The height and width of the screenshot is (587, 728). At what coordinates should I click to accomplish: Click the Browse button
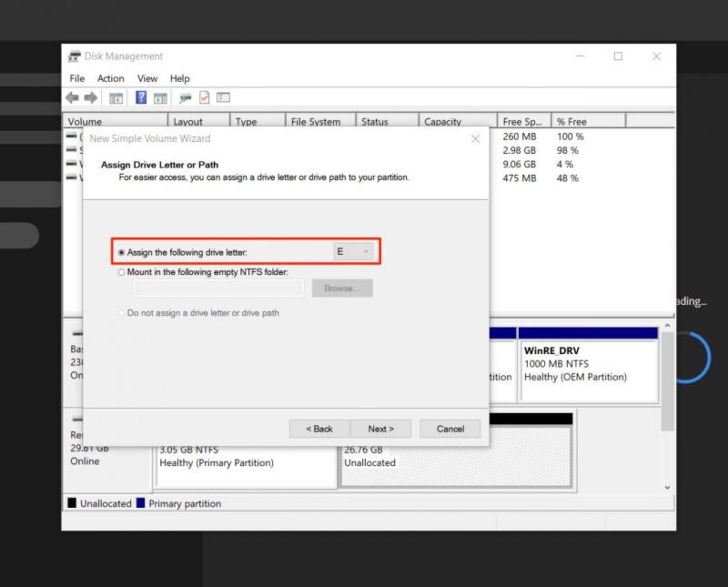342,288
